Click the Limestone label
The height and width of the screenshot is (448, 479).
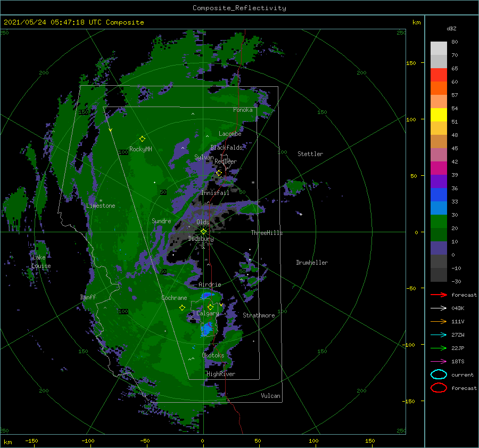[x=101, y=206]
